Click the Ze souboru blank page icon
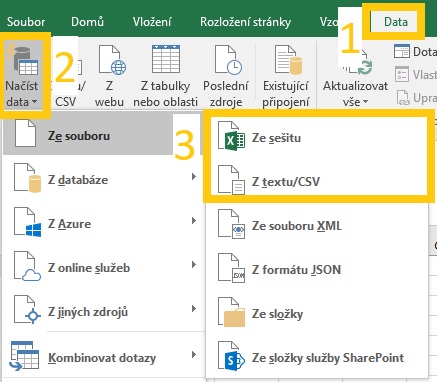Image resolution: width=440 pixels, height=382 pixels. coord(25,133)
